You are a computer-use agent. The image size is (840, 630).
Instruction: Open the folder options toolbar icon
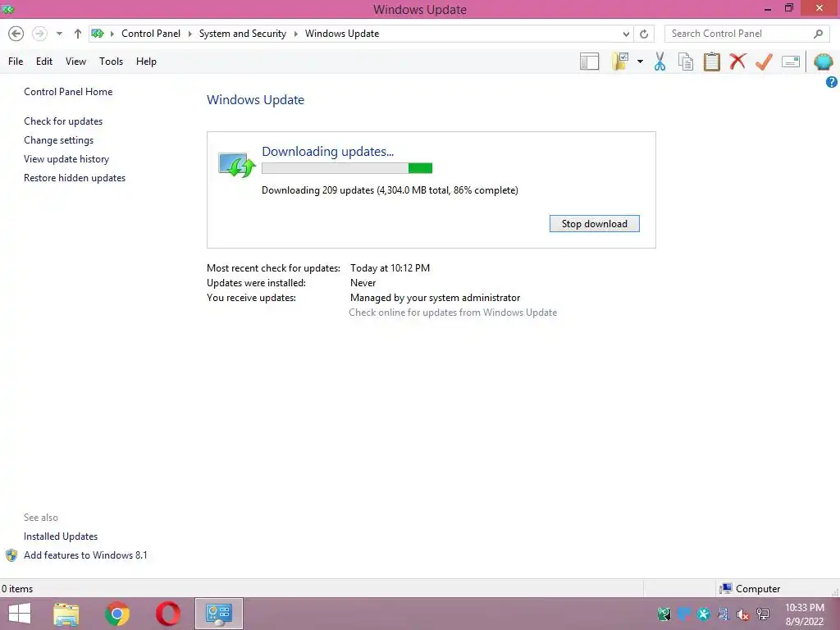click(x=620, y=62)
